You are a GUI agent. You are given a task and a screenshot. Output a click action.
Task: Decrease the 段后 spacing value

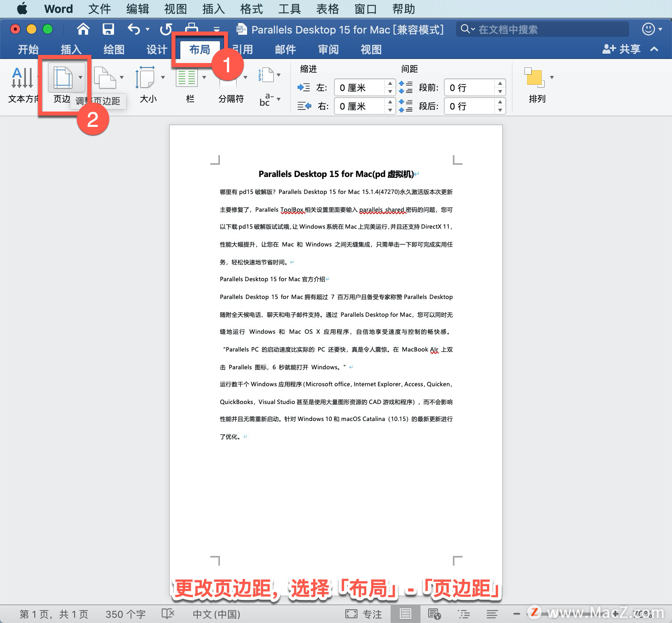click(500, 110)
